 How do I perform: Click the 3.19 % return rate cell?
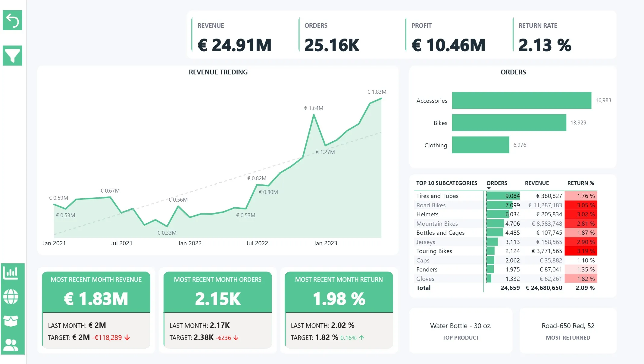pyautogui.click(x=581, y=251)
